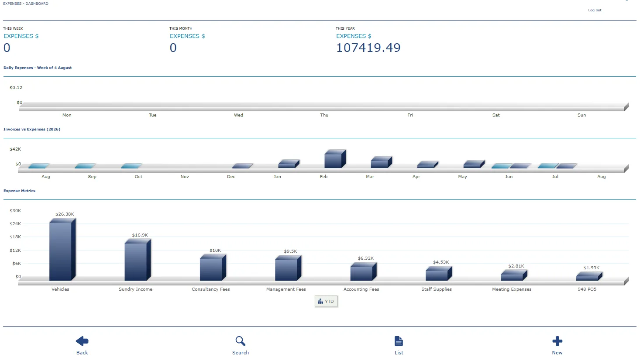This screenshot has height=364, width=640.
Task: Click the Expenses - Dashboard breadcrumb text
Action: pos(26,3)
